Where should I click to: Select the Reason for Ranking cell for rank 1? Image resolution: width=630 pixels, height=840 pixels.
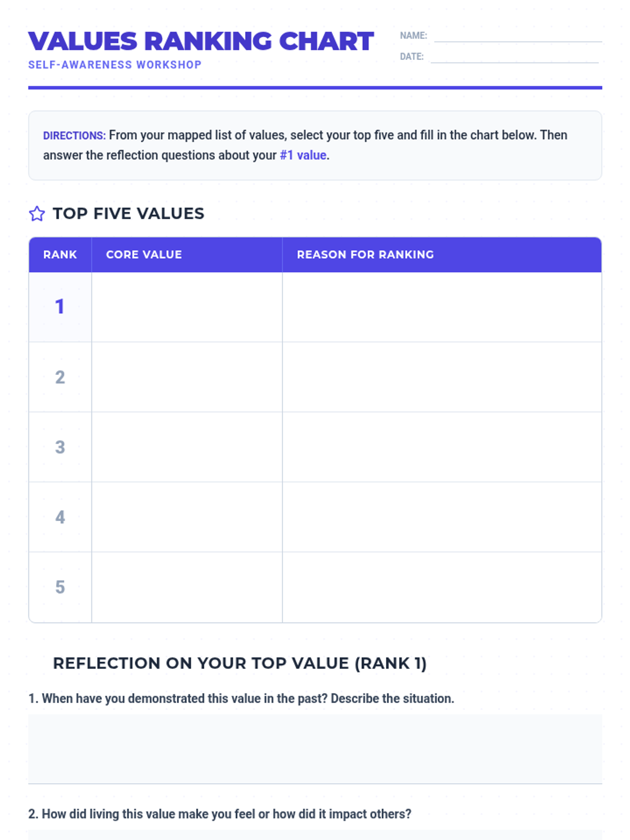[x=442, y=307]
